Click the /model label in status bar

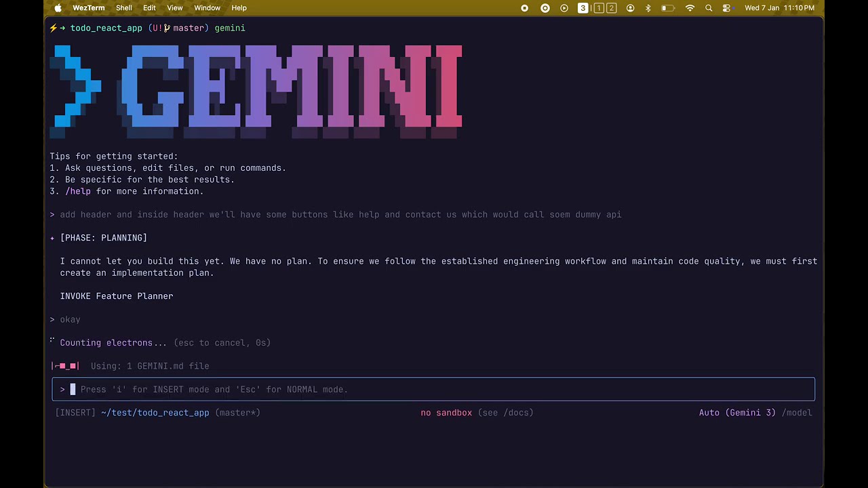pyautogui.click(x=796, y=412)
